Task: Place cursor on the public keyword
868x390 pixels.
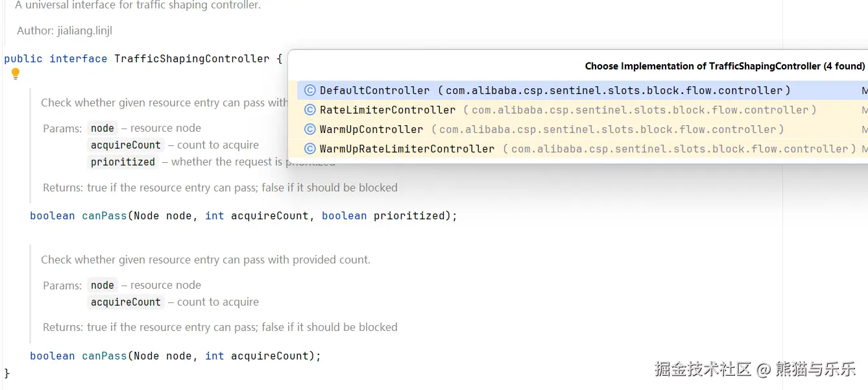Action: (23, 59)
